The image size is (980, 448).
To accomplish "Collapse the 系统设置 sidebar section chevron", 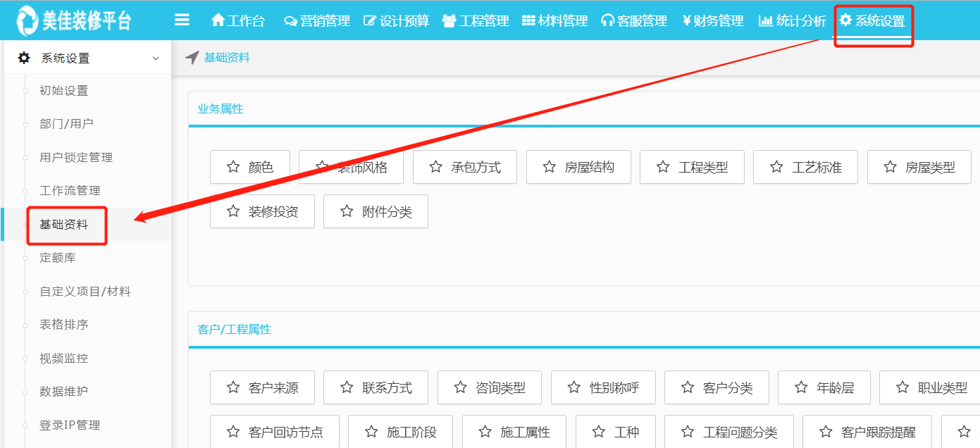I will (x=158, y=57).
